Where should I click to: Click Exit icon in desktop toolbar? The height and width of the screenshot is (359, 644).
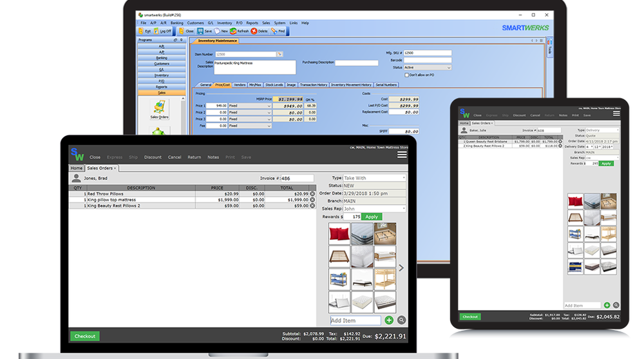point(141,31)
